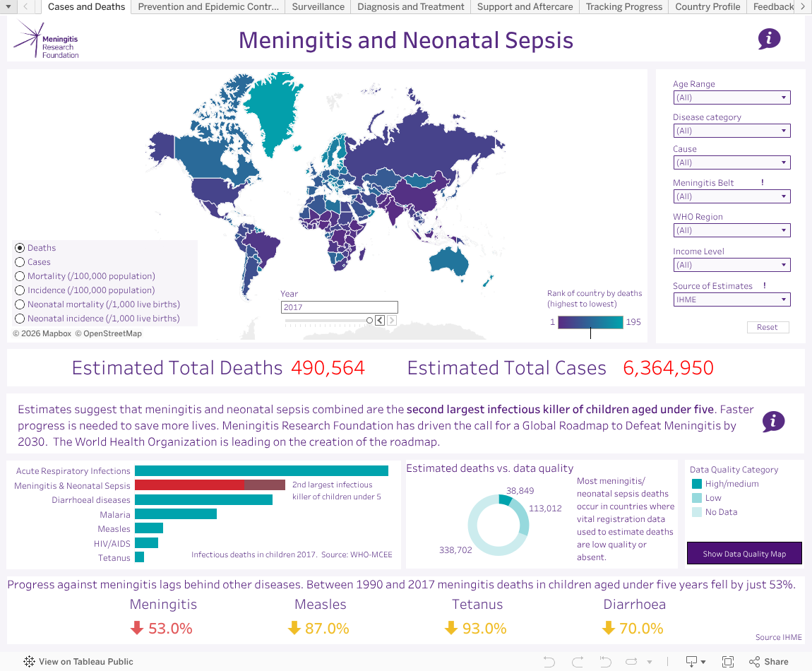Open the Source of Estimates dropdown
This screenshot has width=812, height=671.
click(732, 299)
